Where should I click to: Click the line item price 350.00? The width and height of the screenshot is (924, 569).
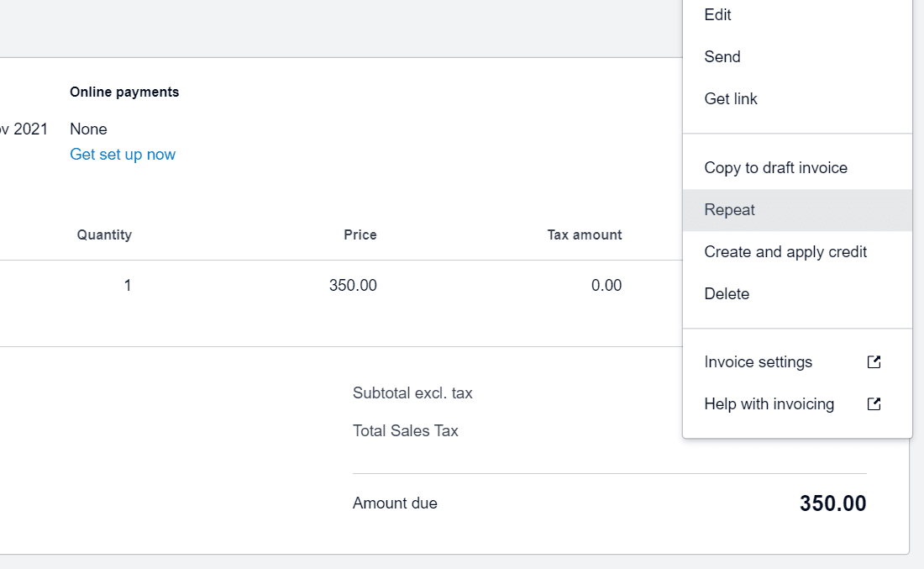coord(353,286)
